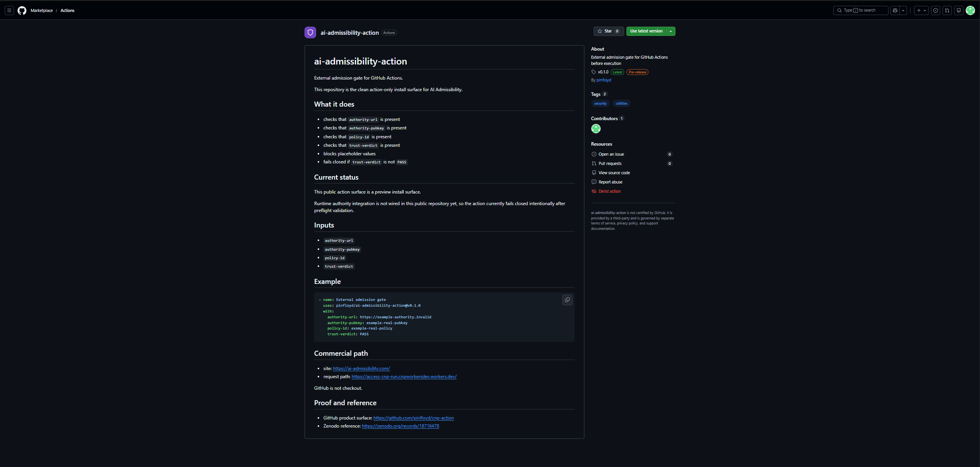Open pinfloyd author profile link

[x=604, y=80]
